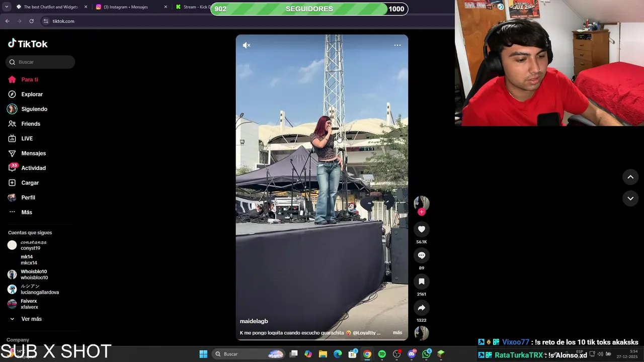Open the comments bubble with 89 comments
The image size is (644, 362).
pyautogui.click(x=422, y=255)
